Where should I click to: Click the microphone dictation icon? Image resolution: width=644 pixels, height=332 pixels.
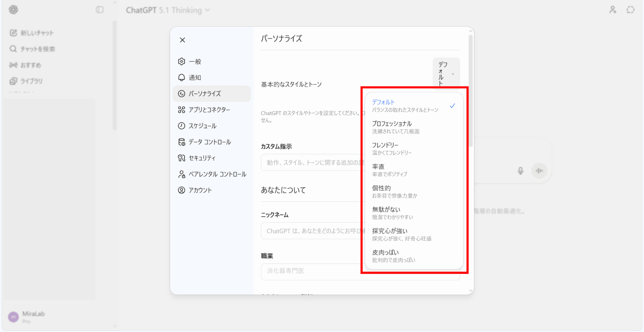[x=520, y=171]
